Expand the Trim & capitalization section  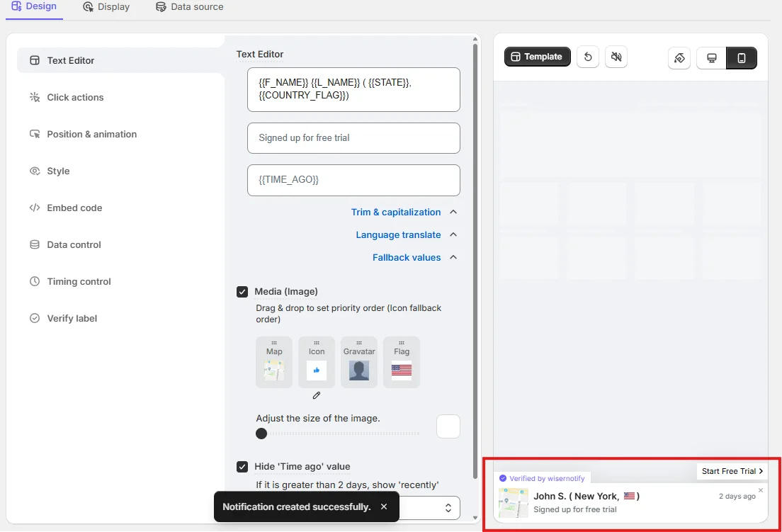pyautogui.click(x=404, y=212)
